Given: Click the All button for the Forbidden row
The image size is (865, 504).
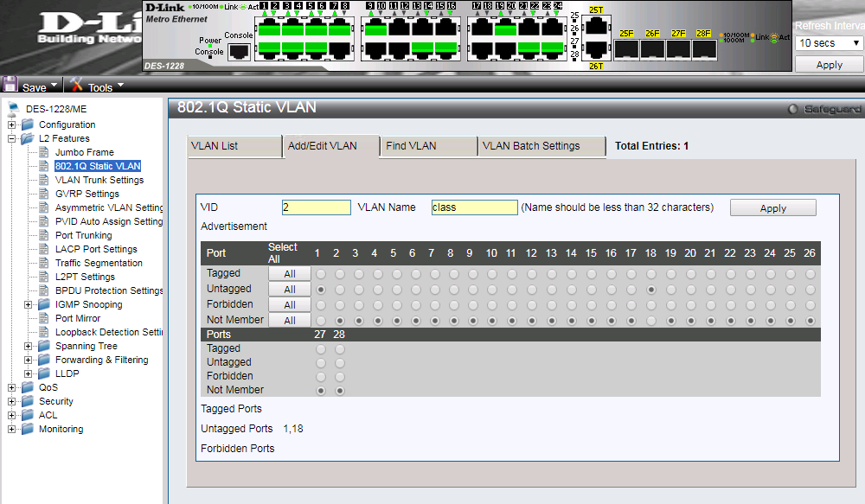Looking at the screenshot, I should click(x=290, y=304).
